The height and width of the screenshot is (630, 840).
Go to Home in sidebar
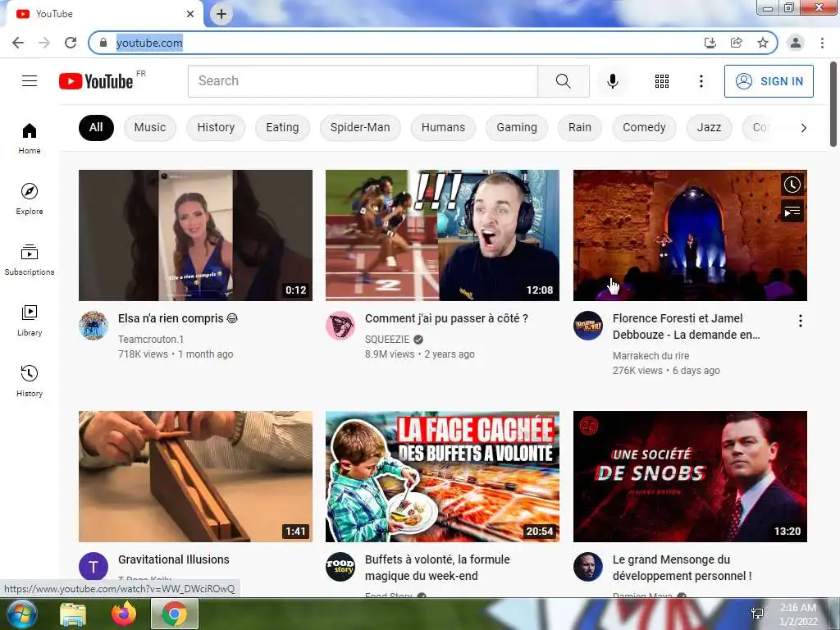pos(30,138)
